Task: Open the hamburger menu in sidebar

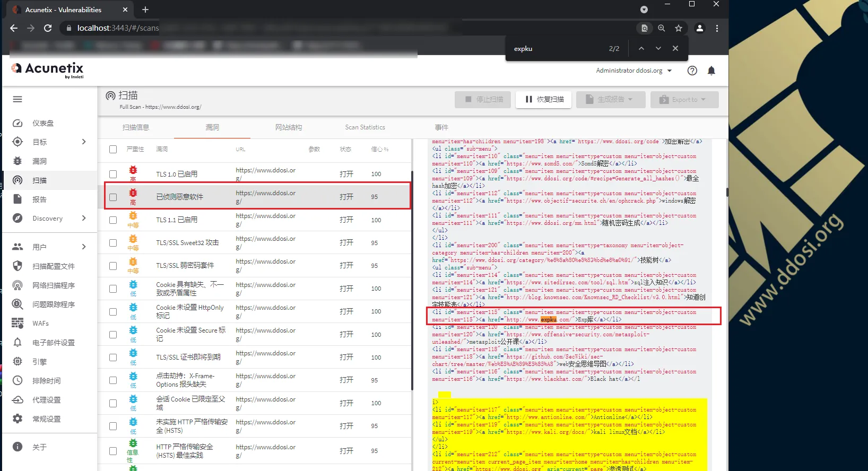Action: tap(18, 99)
